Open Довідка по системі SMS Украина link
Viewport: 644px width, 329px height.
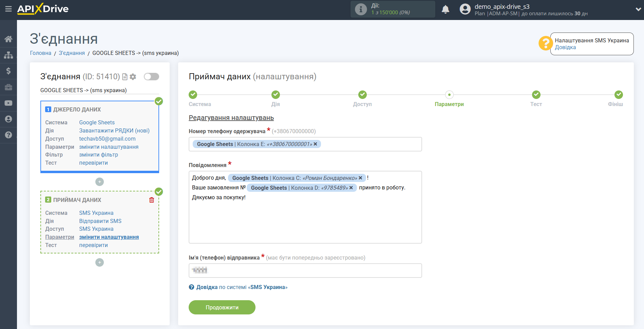coord(242,287)
